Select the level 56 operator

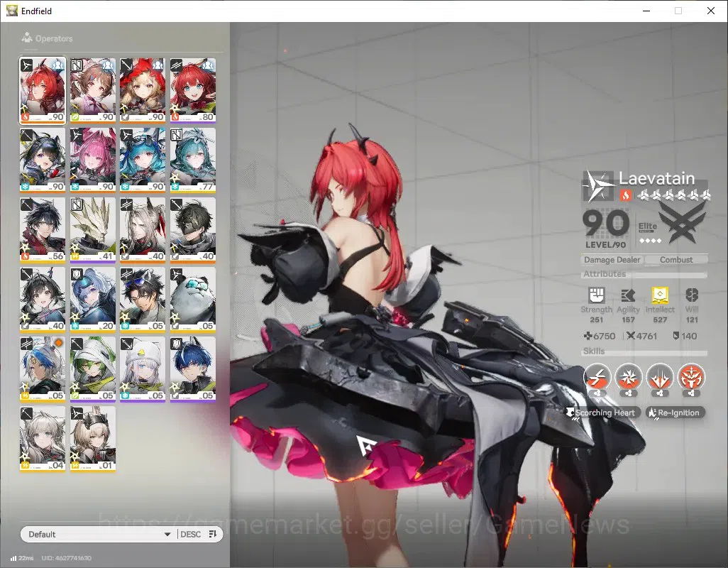43,229
